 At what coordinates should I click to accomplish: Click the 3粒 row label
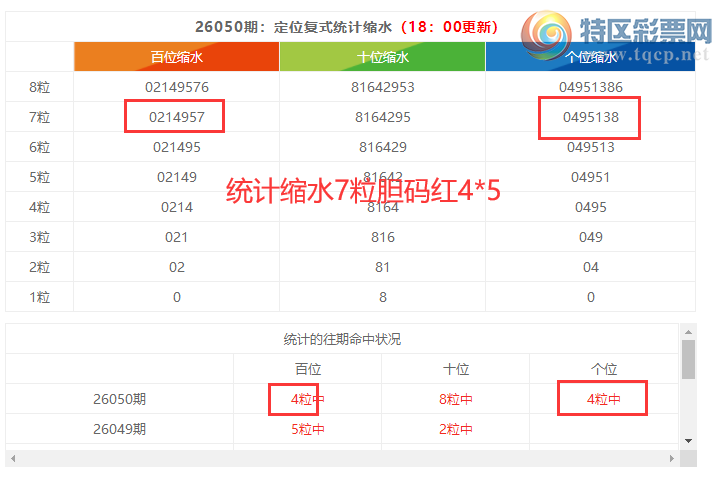click(40, 237)
